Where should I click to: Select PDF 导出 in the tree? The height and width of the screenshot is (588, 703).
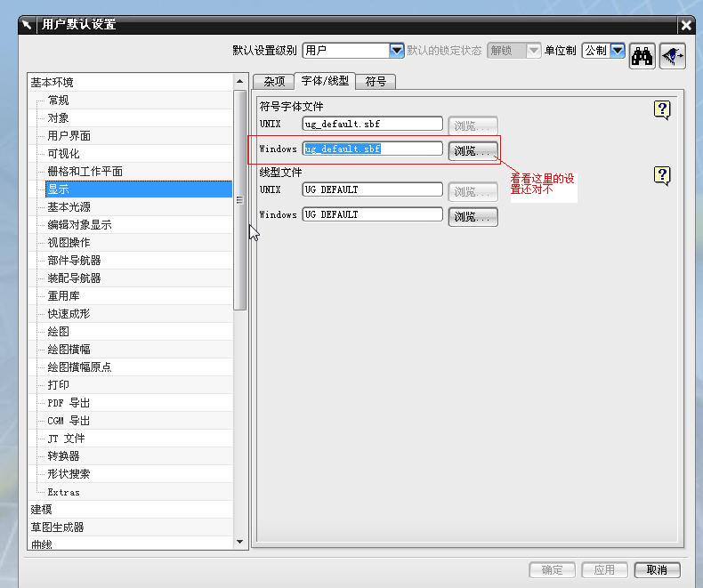[69, 403]
